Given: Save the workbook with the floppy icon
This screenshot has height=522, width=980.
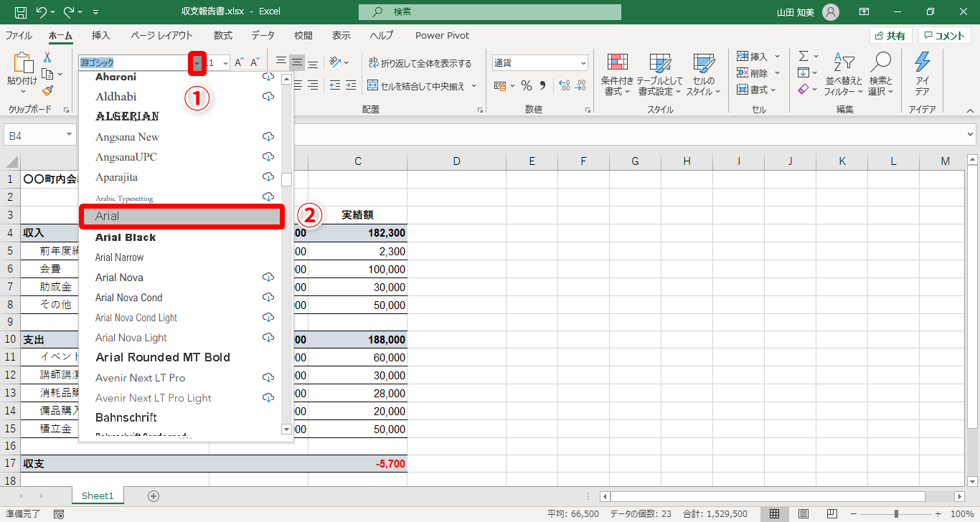Looking at the screenshot, I should coord(21,12).
